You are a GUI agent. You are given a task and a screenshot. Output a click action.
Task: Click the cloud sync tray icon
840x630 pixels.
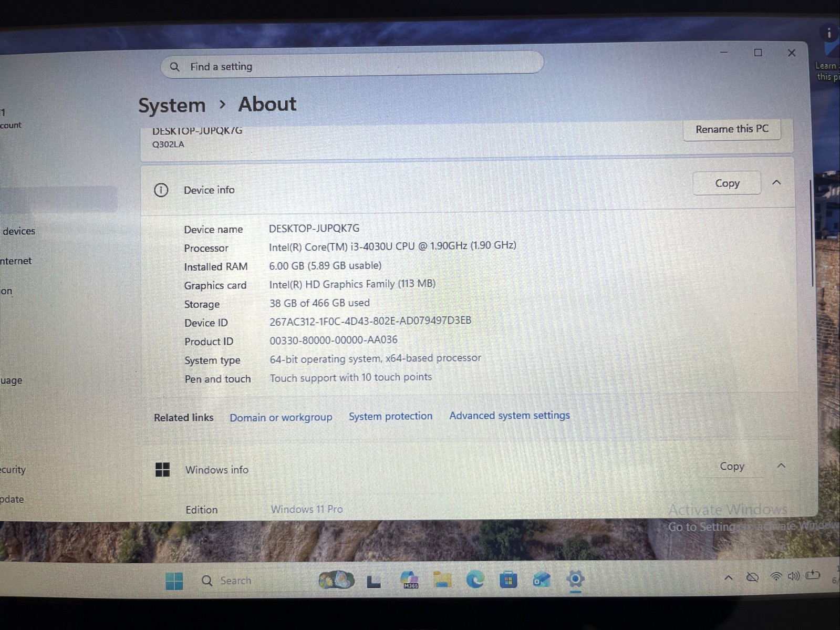pyautogui.click(x=752, y=577)
